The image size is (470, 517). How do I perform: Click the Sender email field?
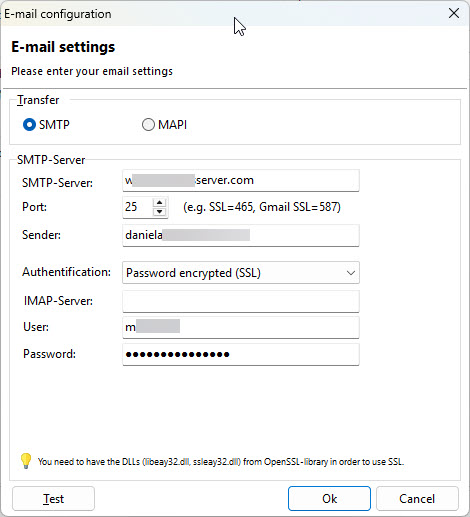(241, 235)
